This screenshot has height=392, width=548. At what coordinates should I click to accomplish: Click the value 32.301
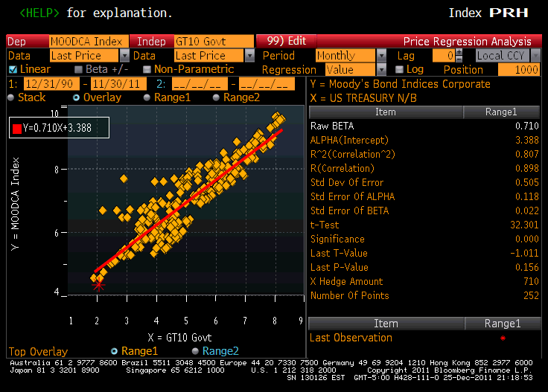[x=524, y=225]
